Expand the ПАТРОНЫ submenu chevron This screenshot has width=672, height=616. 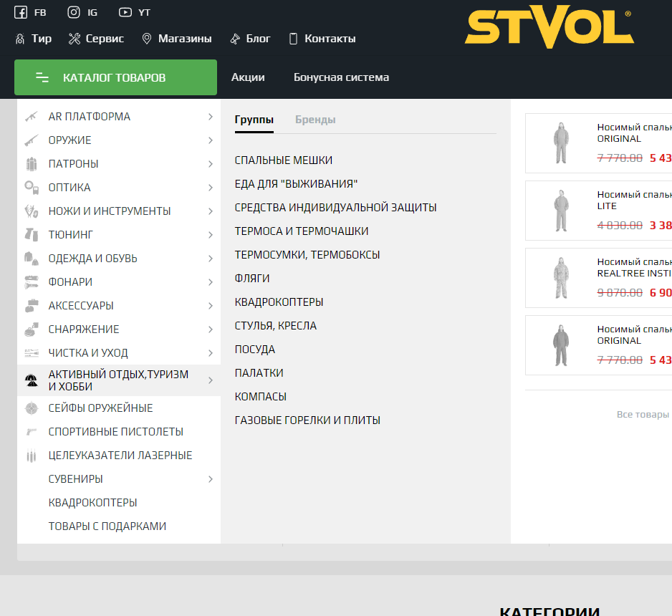210,164
